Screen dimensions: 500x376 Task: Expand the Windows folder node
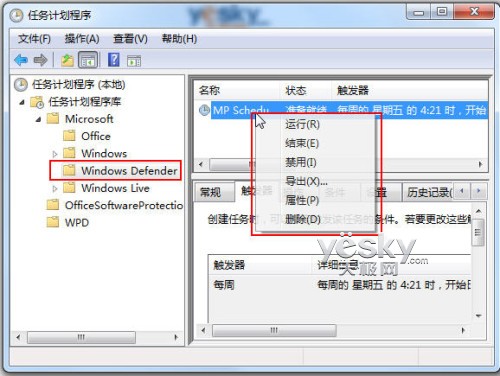pos(55,154)
